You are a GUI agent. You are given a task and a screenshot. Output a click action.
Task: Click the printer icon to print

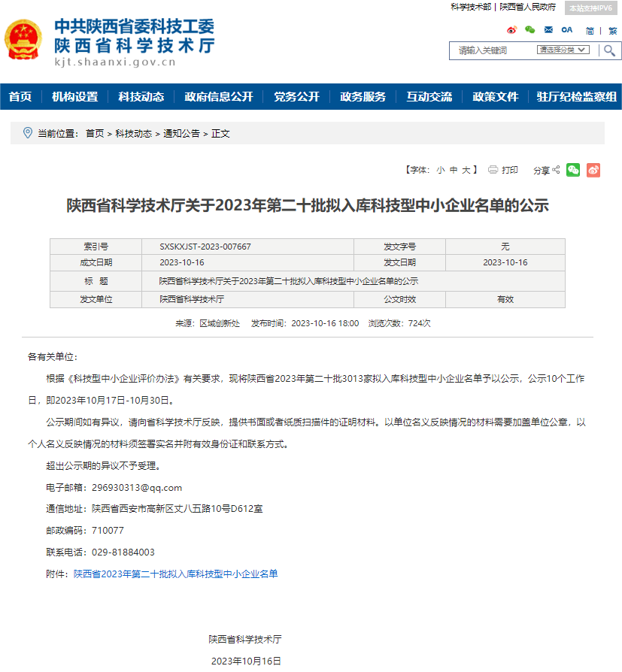pos(493,170)
